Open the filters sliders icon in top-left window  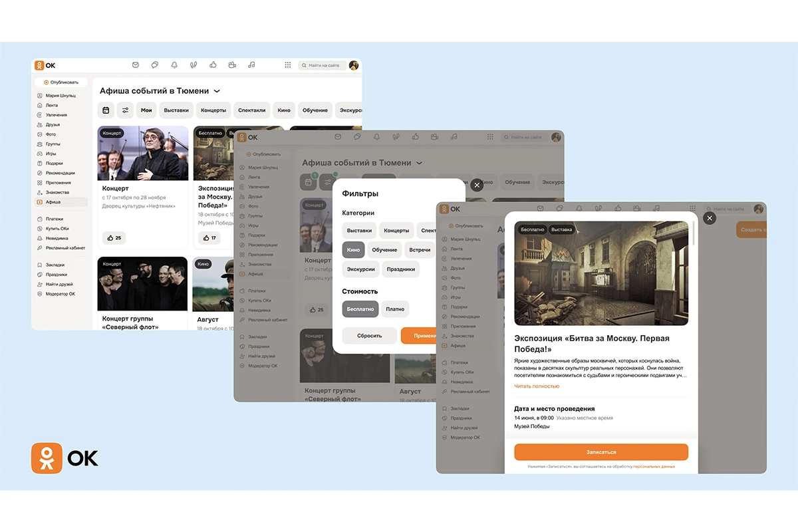pyautogui.click(x=125, y=110)
